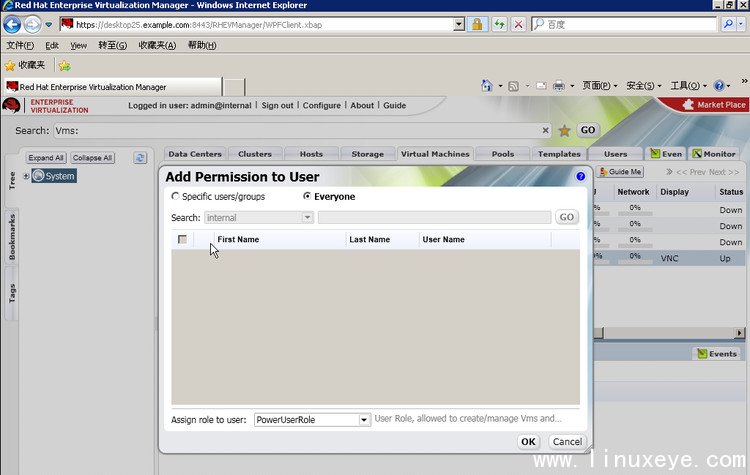The width and height of the screenshot is (750, 475).
Task: Open the Hosts tab
Action: point(311,154)
